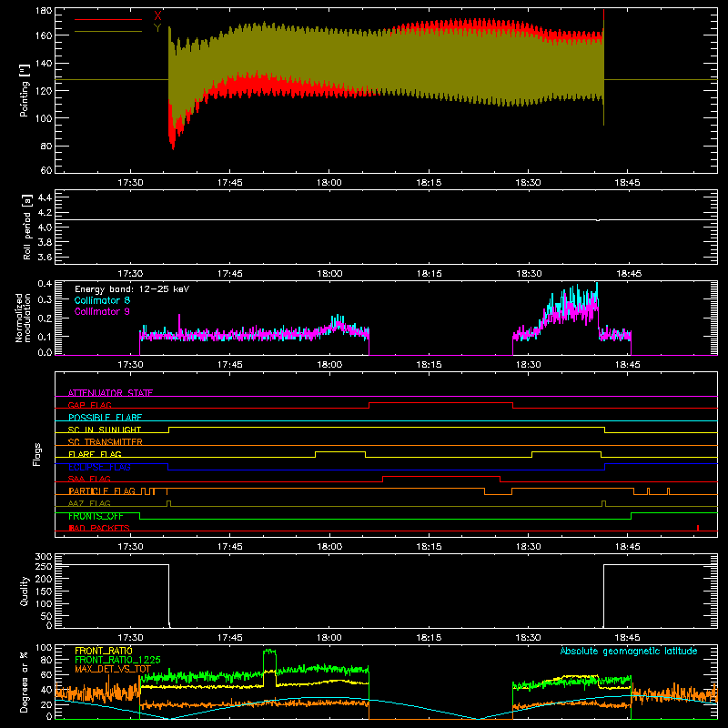
Task: Click the 'Flags' axis title
Action: (x=37, y=454)
